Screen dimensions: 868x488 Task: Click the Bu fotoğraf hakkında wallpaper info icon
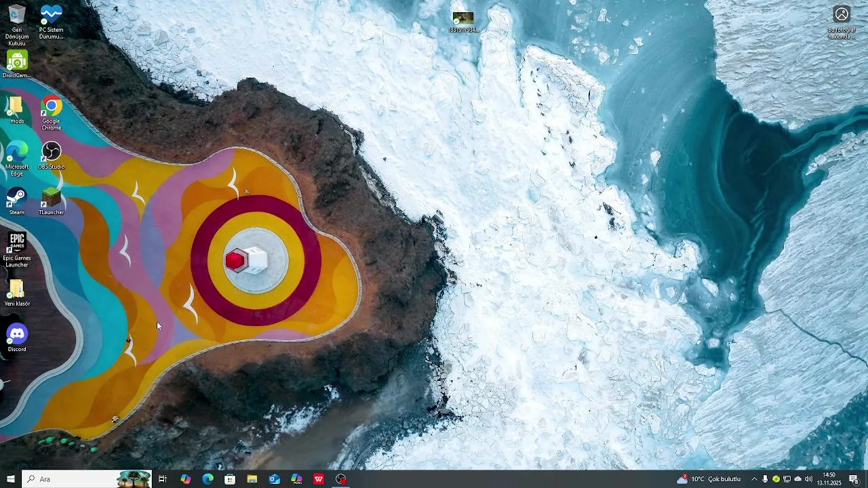[x=842, y=23]
